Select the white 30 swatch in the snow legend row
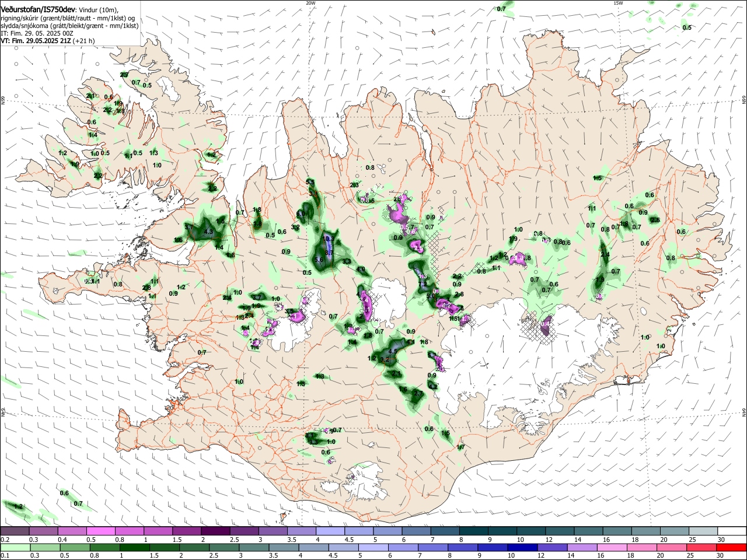This screenshot has width=747, height=560. 731,531
